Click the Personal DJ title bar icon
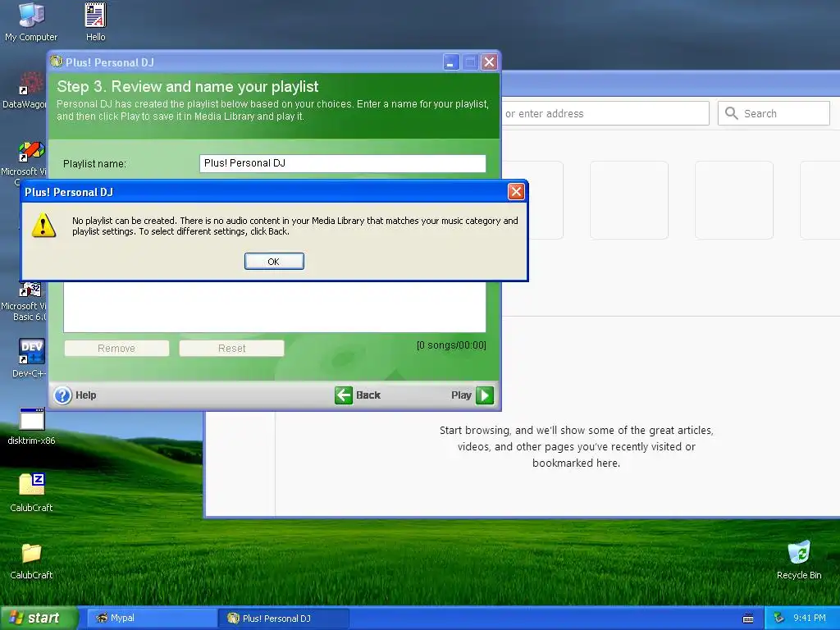840x630 pixels. tap(57, 62)
